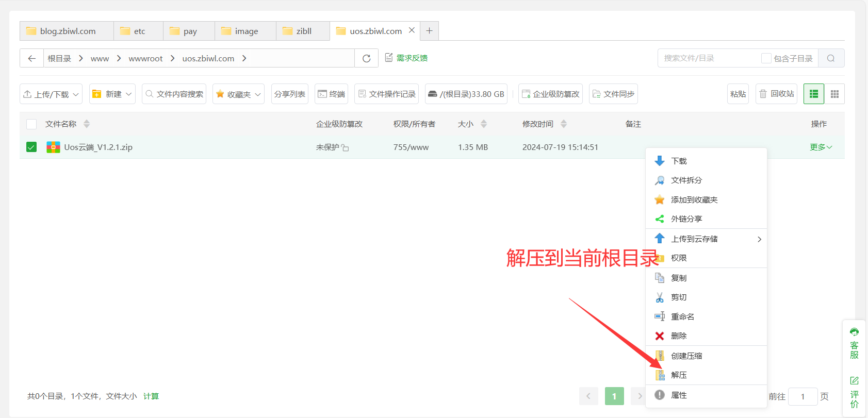Sort by 修改时间 arrows
This screenshot has width=868, height=418.
(564, 124)
